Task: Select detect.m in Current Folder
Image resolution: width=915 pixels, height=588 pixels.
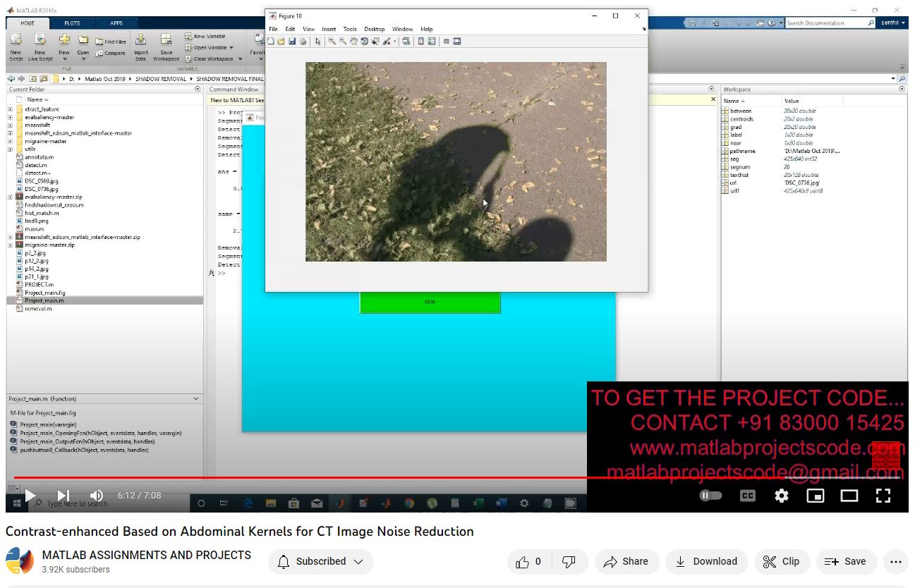Action: click(35, 165)
